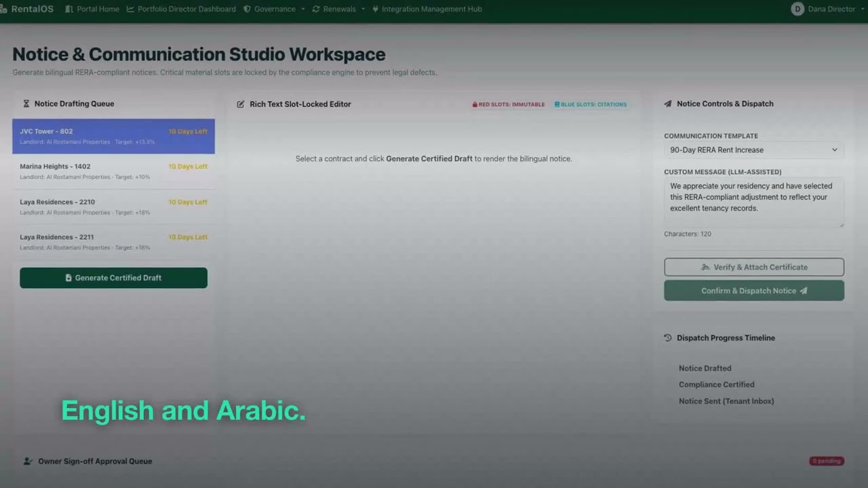Image resolution: width=868 pixels, height=488 pixels.
Task: Click the Compliance Certified timeline step
Action: tap(717, 384)
